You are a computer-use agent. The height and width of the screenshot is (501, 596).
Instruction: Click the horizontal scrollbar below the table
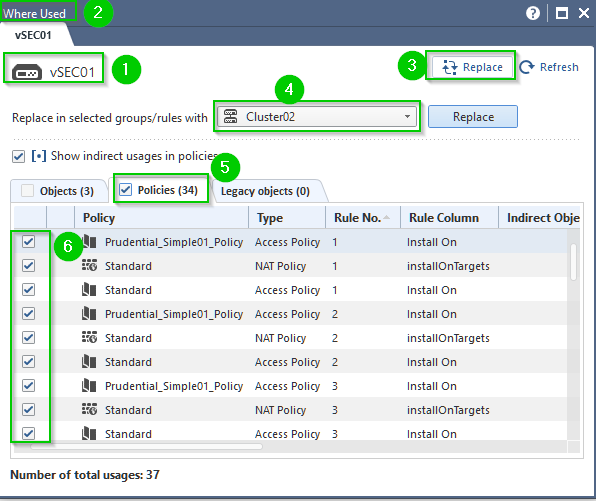[146, 446]
